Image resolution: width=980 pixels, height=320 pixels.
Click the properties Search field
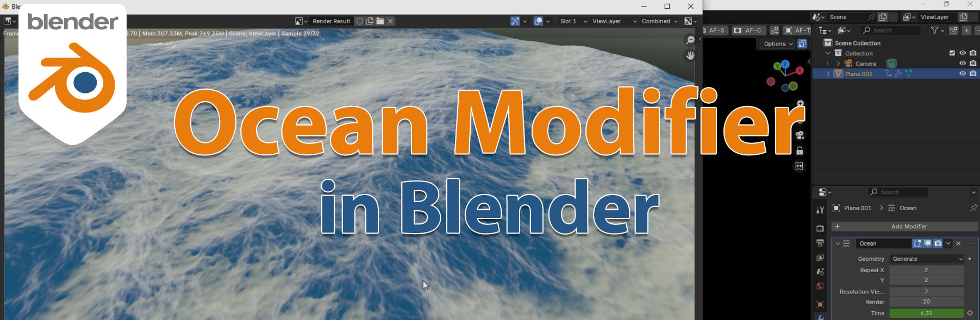(898, 192)
